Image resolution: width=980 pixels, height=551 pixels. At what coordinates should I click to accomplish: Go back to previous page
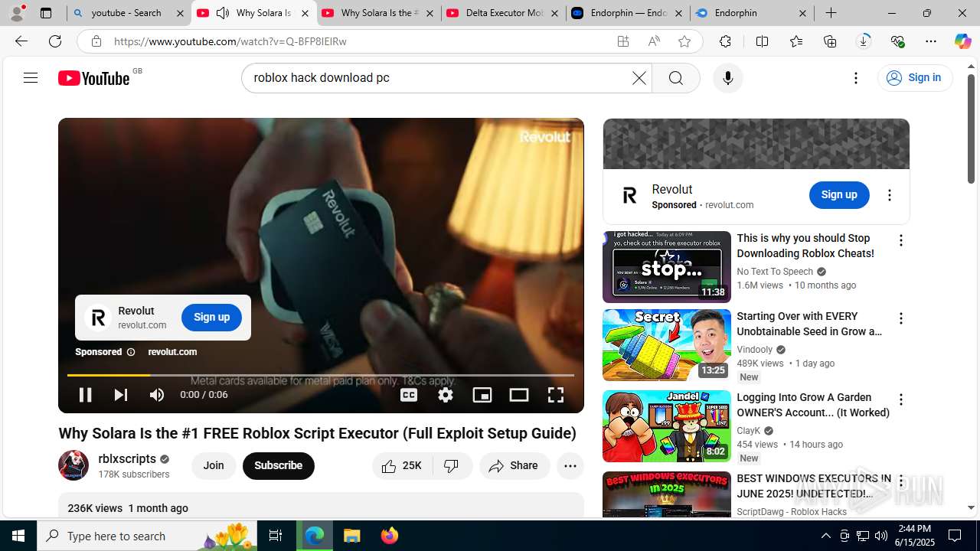pyautogui.click(x=21, y=41)
